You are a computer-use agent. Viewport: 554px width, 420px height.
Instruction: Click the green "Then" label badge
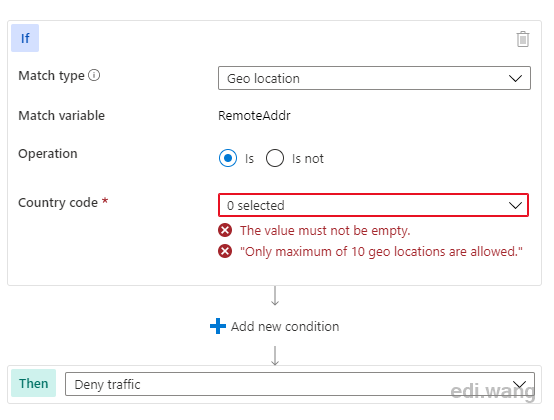point(34,383)
